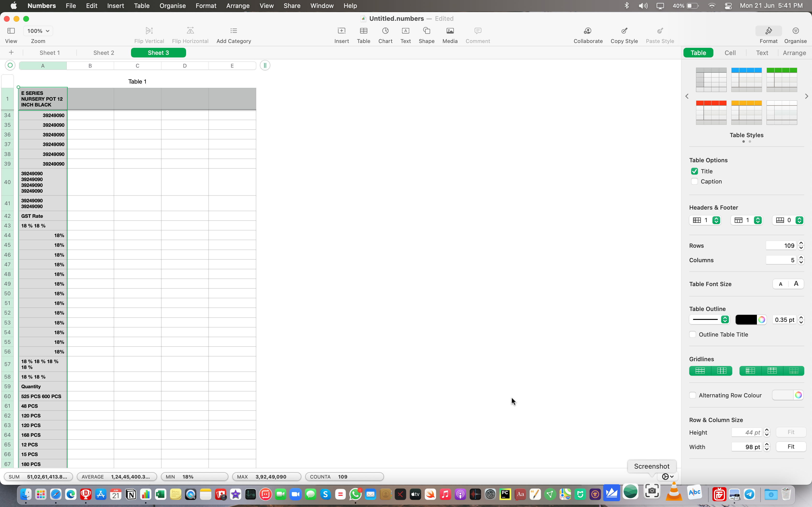The width and height of the screenshot is (812, 507).
Task: Enable Alternating Row Colour checkbox
Action: pyautogui.click(x=693, y=395)
